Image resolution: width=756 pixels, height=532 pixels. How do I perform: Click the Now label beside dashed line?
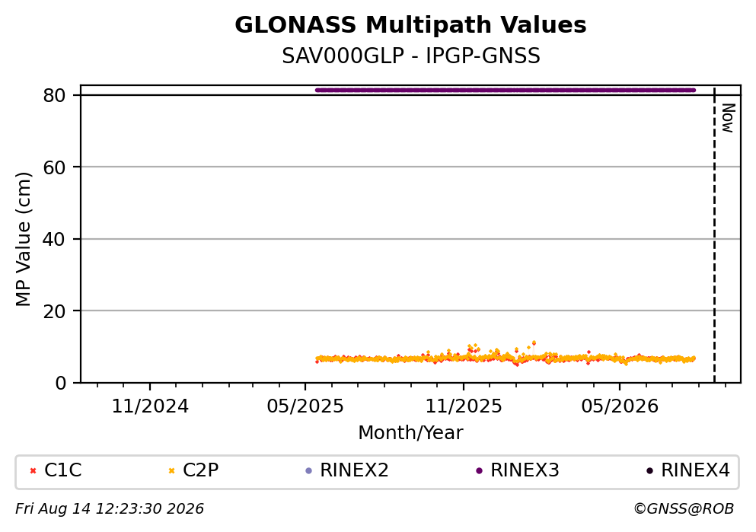728,117
